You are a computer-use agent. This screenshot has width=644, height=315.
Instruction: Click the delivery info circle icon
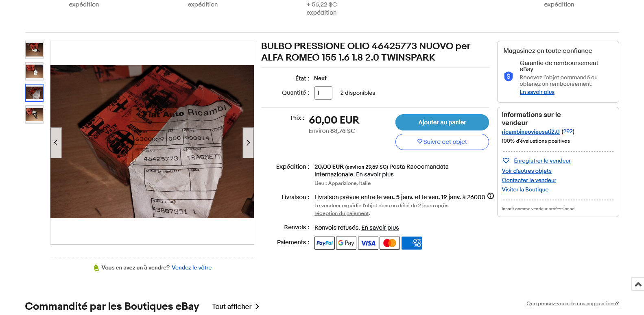pyautogui.click(x=491, y=196)
